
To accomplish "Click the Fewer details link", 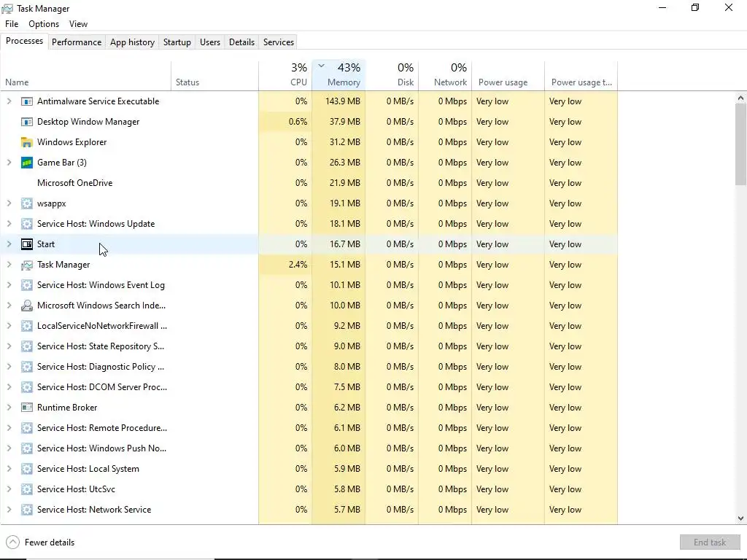I will [x=50, y=542].
